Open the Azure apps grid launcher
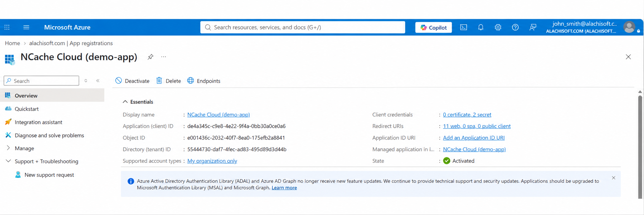Image resolution: width=644 pixels, height=215 pixels. [x=7, y=27]
